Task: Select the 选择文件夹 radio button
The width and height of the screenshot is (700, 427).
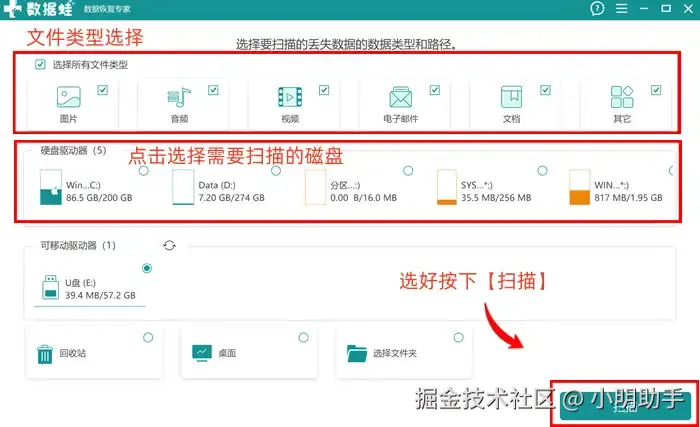Action: [458, 337]
